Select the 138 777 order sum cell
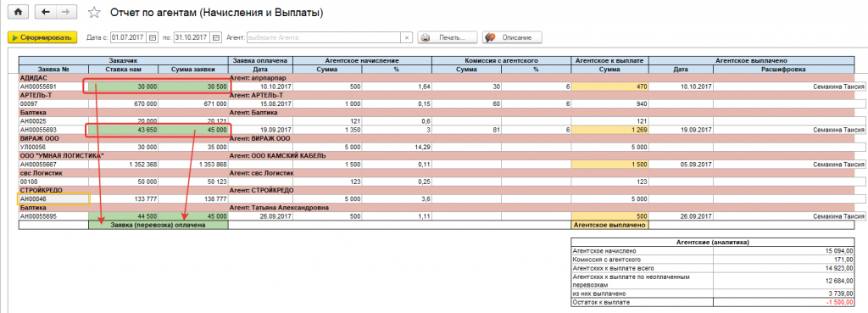This screenshot has height=313, width=868. (193, 198)
